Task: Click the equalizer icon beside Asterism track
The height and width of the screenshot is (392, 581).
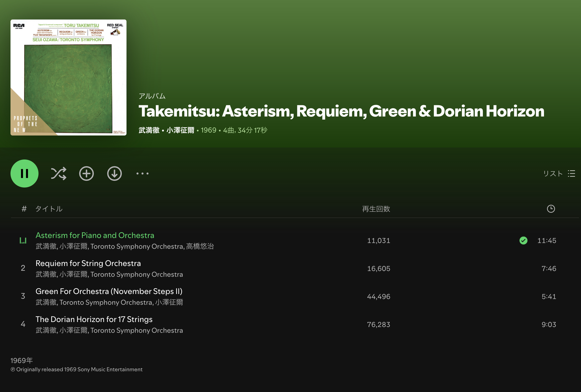Action: click(23, 240)
